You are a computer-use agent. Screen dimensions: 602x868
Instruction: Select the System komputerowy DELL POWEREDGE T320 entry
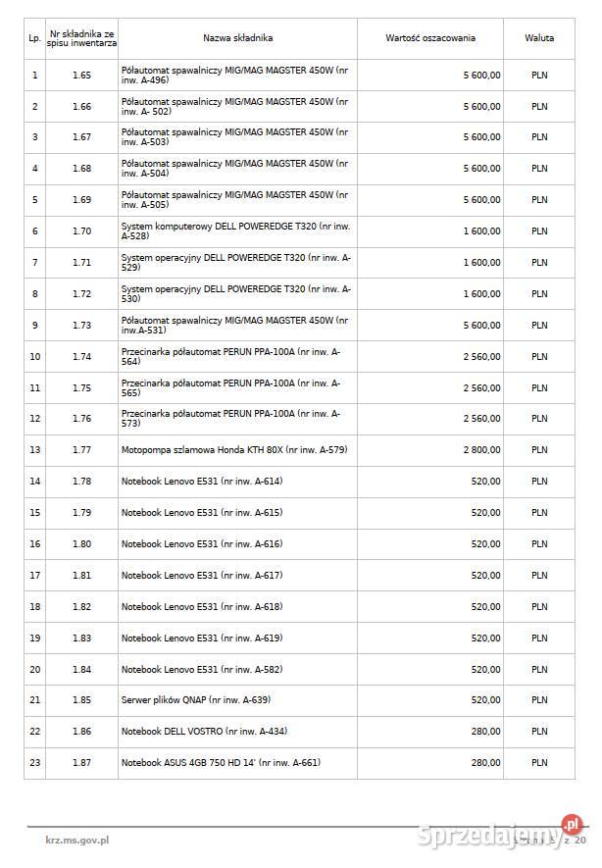pos(231,231)
